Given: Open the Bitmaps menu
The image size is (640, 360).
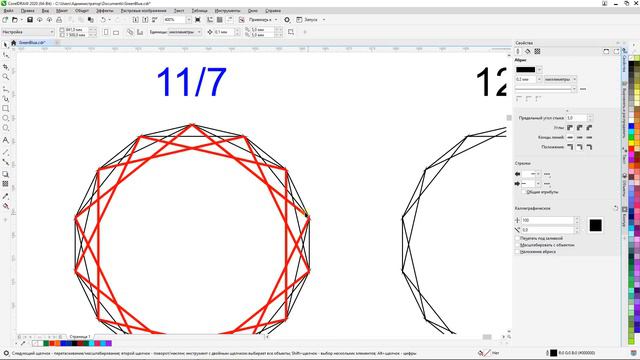Looking at the screenshot, I should coord(143,11).
